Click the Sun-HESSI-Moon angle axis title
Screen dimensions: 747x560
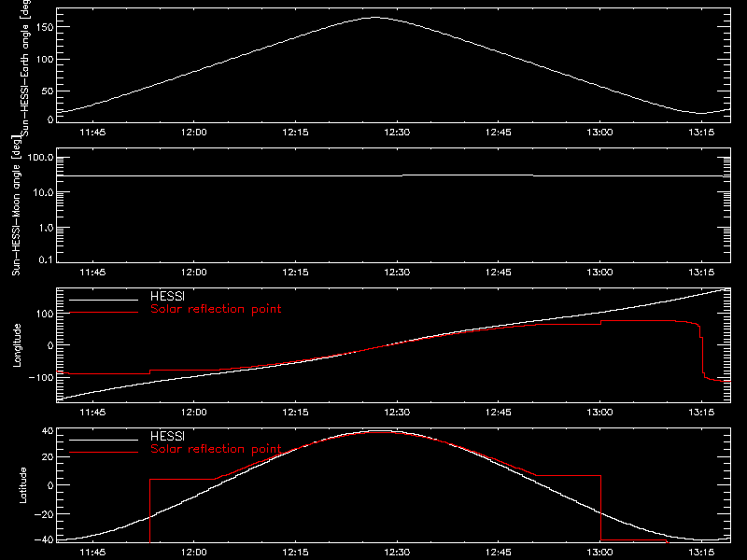[x=16, y=205]
